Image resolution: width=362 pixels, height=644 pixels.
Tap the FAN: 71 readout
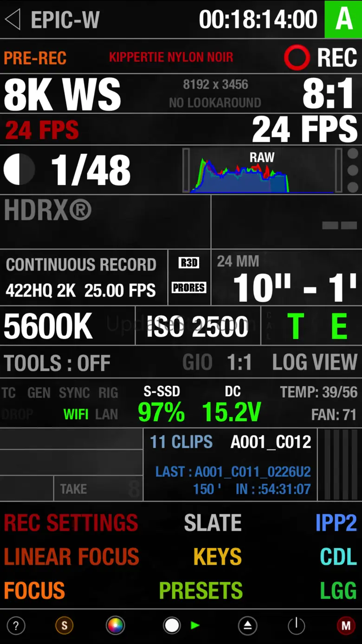335,414
